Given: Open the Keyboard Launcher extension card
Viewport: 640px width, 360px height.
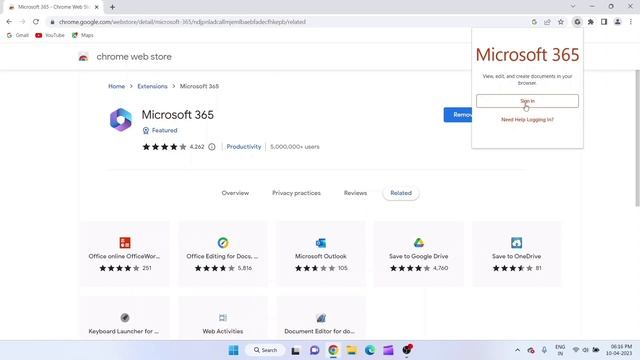Looking at the screenshot, I should (x=124, y=318).
